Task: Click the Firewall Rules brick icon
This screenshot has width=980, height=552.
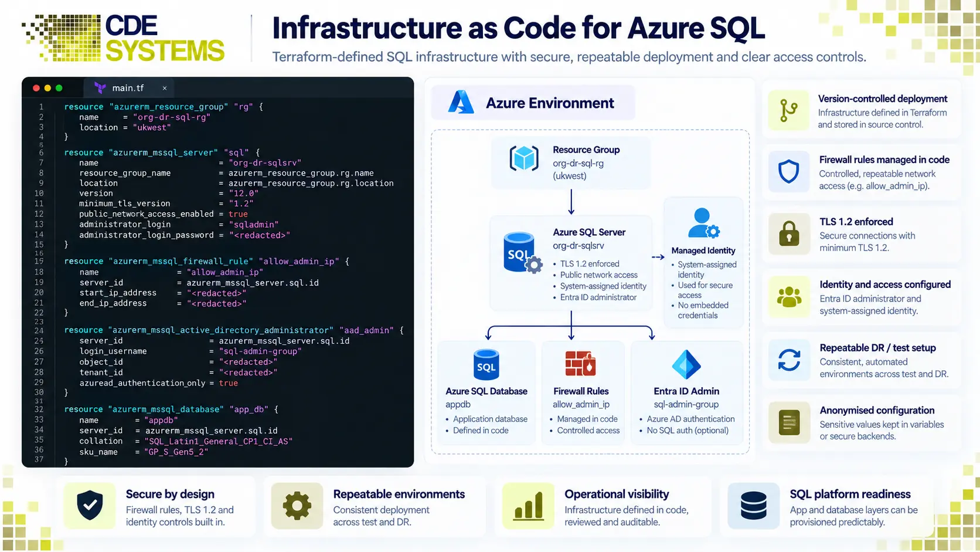Action: pyautogui.click(x=580, y=364)
